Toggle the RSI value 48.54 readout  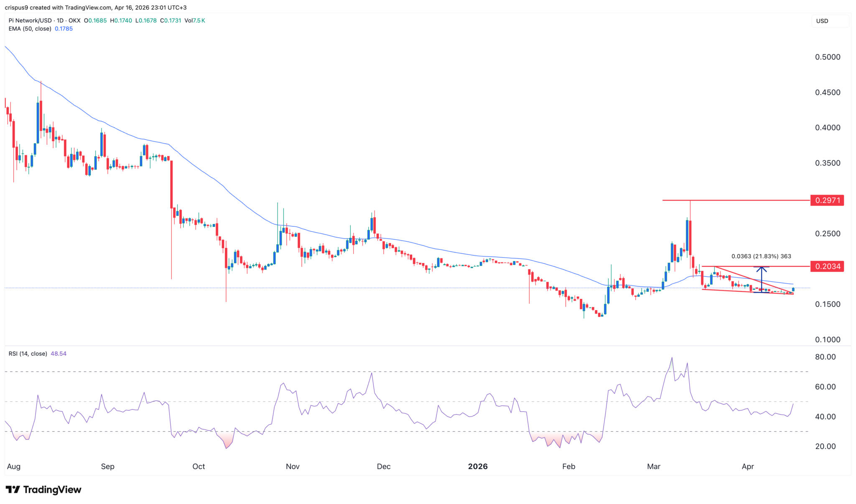coord(59,353)
